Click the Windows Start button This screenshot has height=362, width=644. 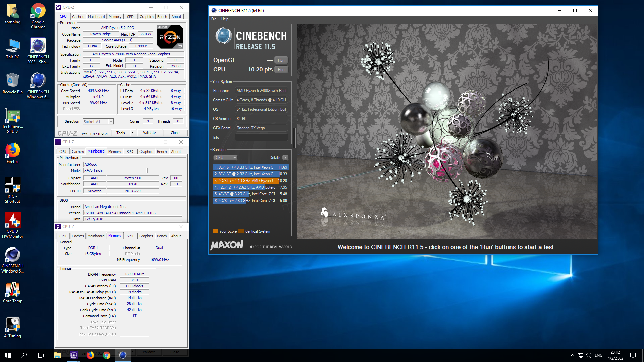[8, 355]
